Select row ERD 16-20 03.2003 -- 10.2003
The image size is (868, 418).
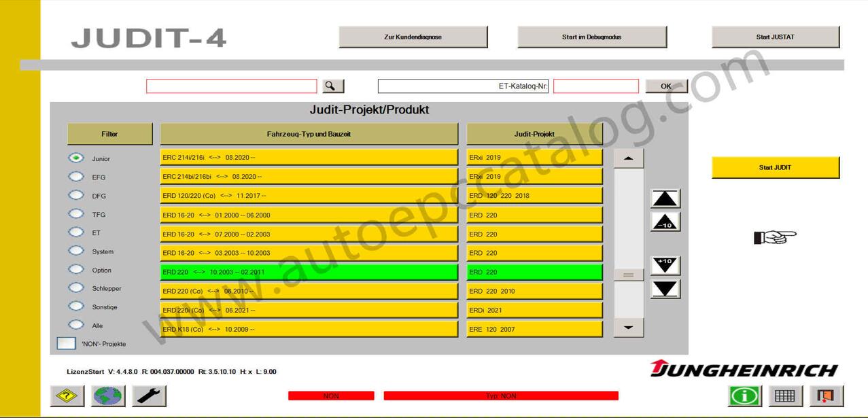pos(309,253)
